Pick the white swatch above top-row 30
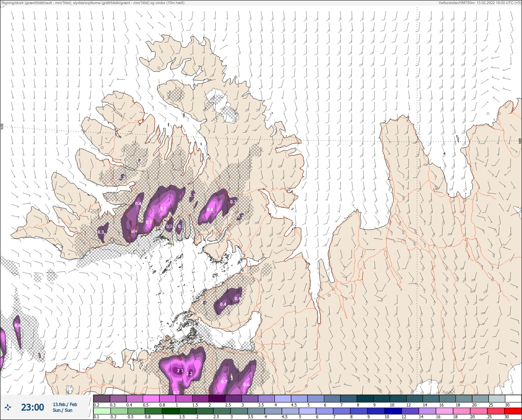The image size is (522, 420). (x=513, y=398)
